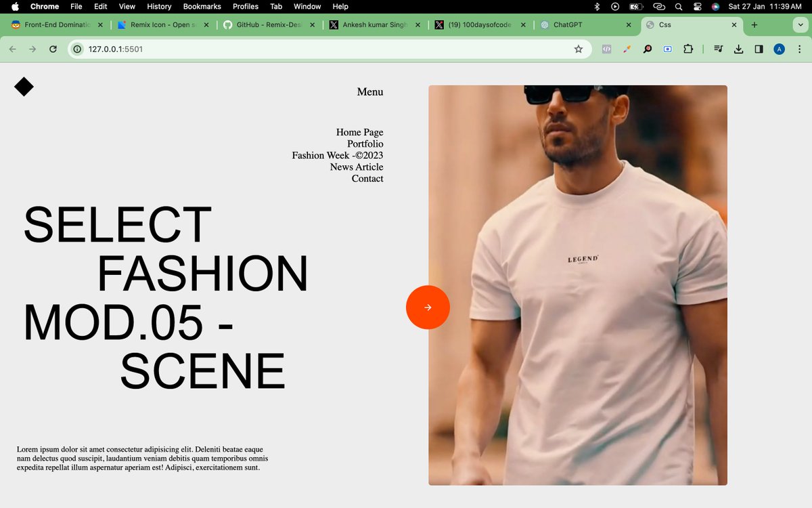Open the Extensions puzzle icon
Screen dimensions: 812x508
pyautogui.click(x=688, y=49)
